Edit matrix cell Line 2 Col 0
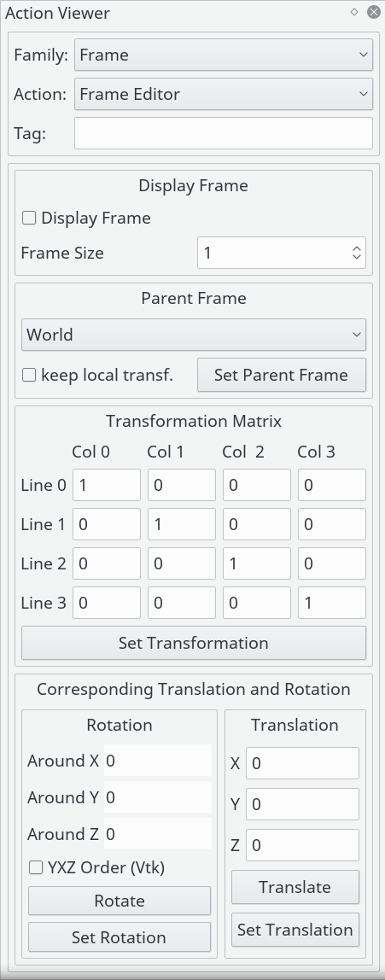Screen dimensions: 385x980 (x=107, y=563)
